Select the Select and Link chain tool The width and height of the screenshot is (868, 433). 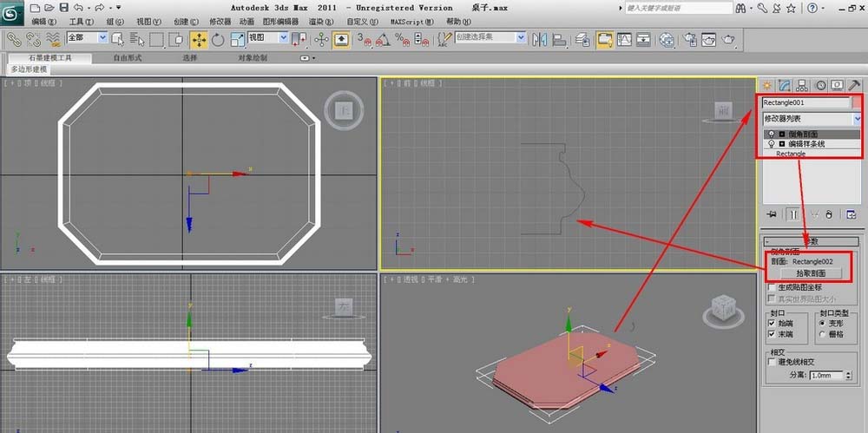(x=13, y=39)
